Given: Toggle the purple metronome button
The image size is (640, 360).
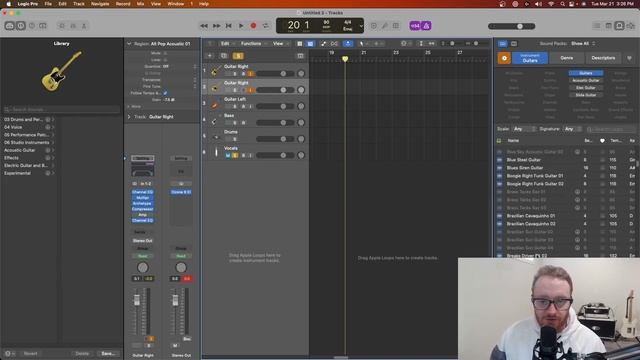Looking at the screenshot, I should click(426, 26).
